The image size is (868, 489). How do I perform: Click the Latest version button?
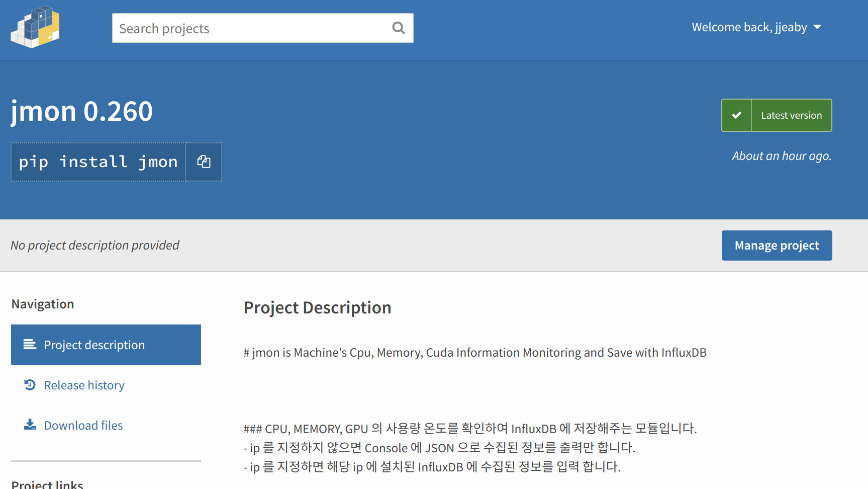pos(777,115)
